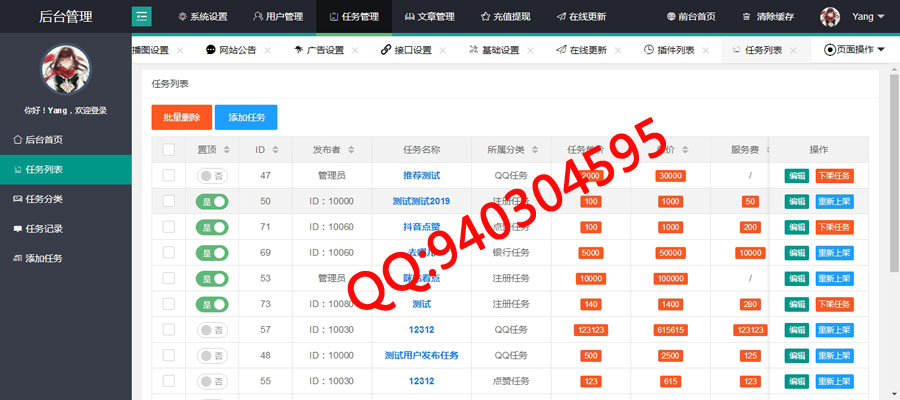
Task: Check the select-all checkbox in table header
Action: tap(168, 150)
